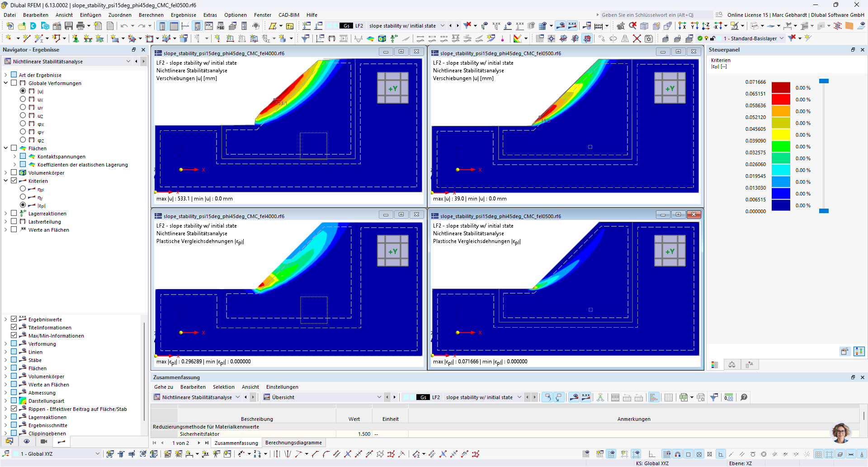
Task: Select the Zusammenfassung tab
Action: (236, 443)
